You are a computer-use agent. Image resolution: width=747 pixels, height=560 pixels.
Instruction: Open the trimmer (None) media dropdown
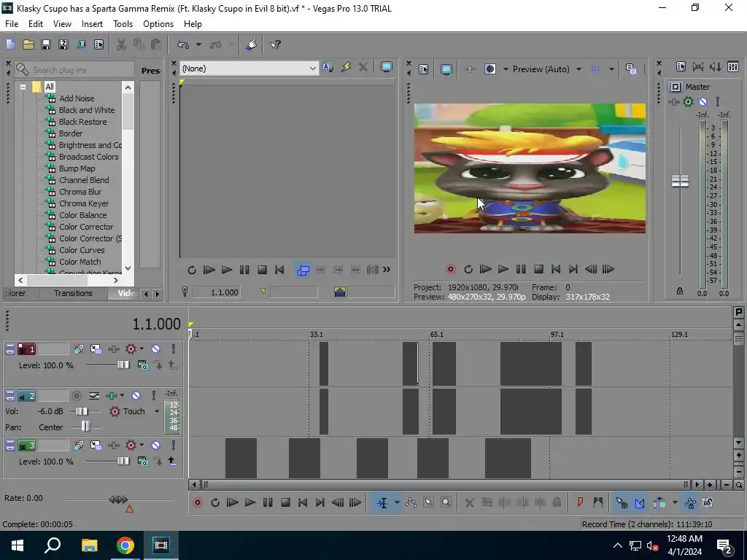point(312,68)
